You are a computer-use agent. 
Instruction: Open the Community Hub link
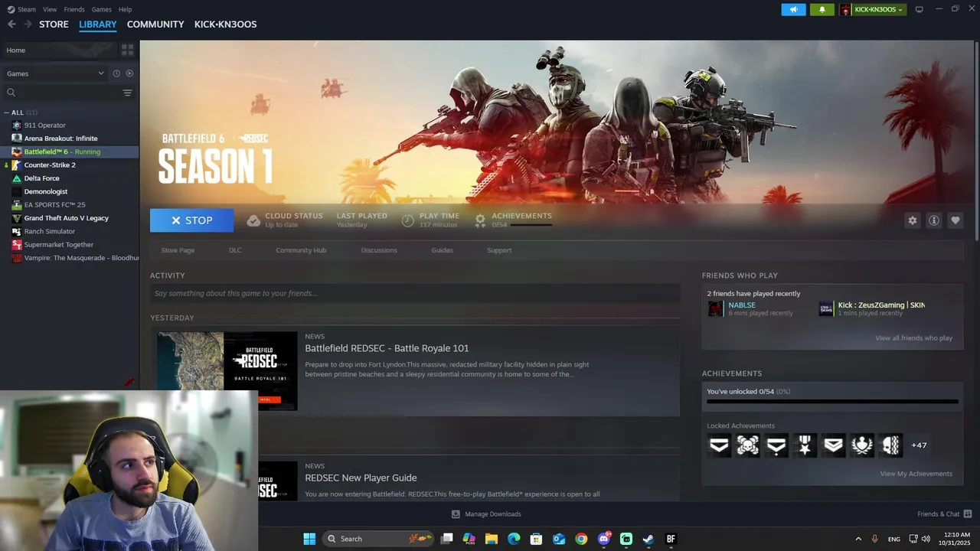(x=301, y=250)
